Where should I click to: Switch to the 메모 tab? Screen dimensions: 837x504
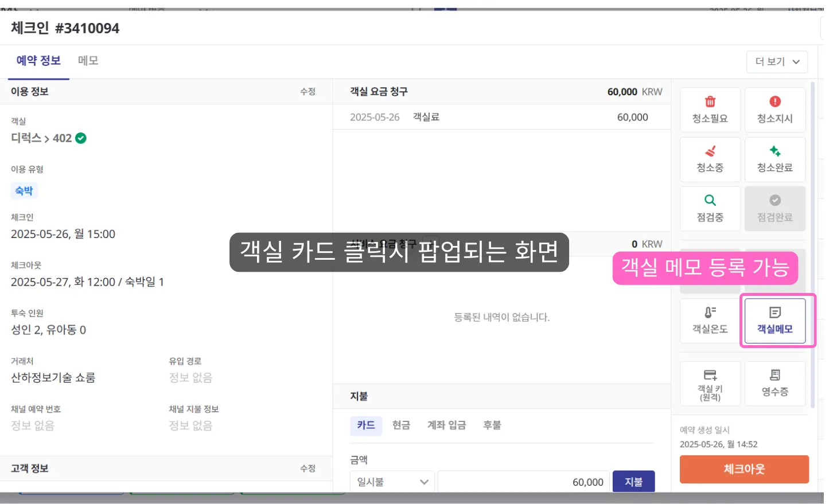coord(88,61)
